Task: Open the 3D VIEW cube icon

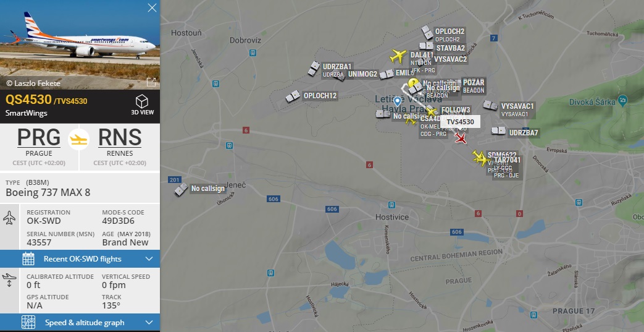Action: (x=141, y=101)
